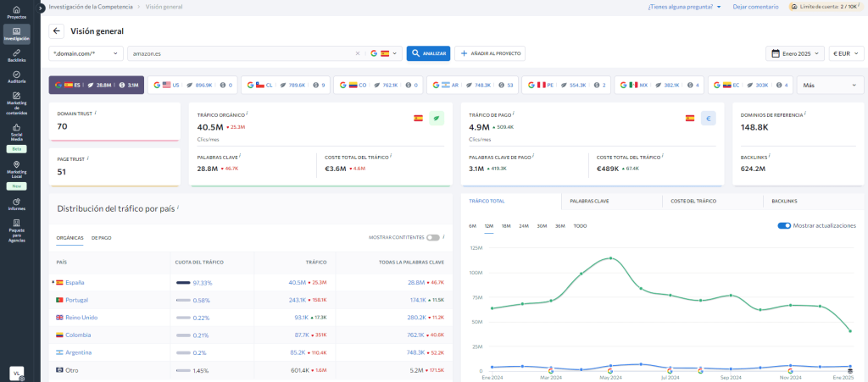The height and width of the screenshot is (382, 868).
Task: Click Analizar search button
Action: click(x=428, y=53)
